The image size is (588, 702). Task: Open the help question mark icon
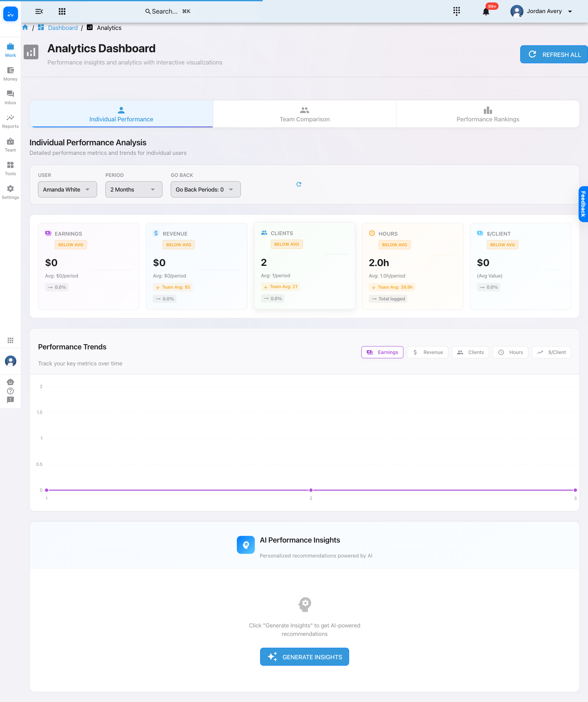[x=10, y=391]
